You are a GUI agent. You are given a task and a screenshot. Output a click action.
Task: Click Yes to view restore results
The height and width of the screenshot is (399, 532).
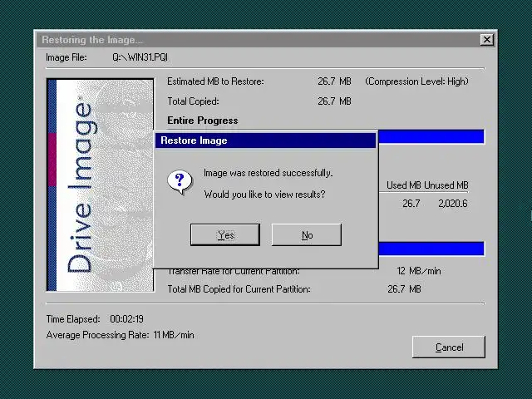click(x=225, y=234)
